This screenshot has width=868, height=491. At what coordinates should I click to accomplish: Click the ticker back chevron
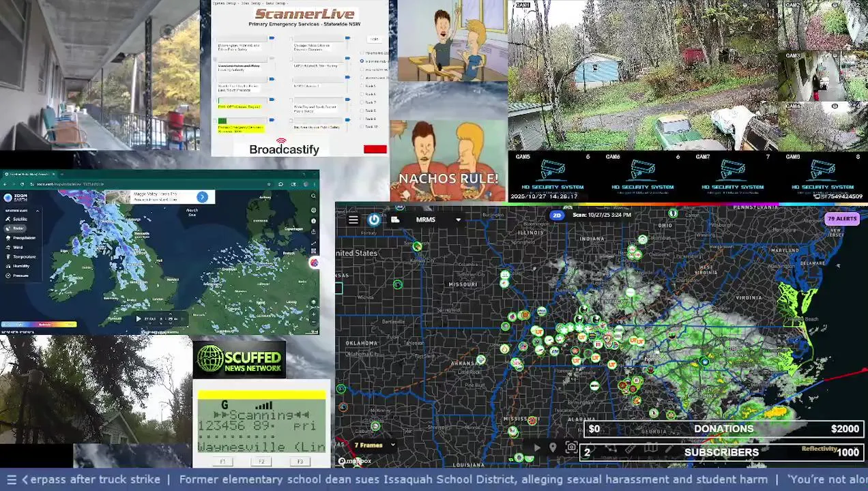(x=25, y=479)
